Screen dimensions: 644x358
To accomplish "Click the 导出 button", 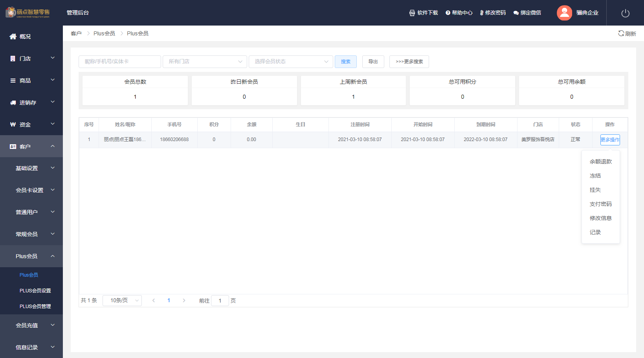I will coord(373,62).
